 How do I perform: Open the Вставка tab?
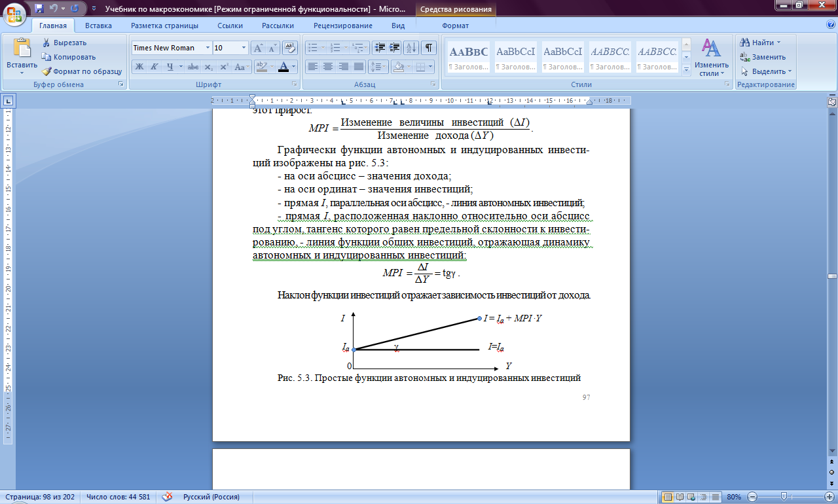coord(98,26)
